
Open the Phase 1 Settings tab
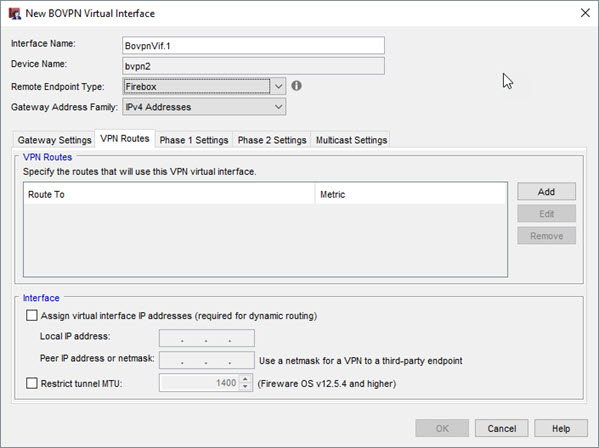coord(194,140)
